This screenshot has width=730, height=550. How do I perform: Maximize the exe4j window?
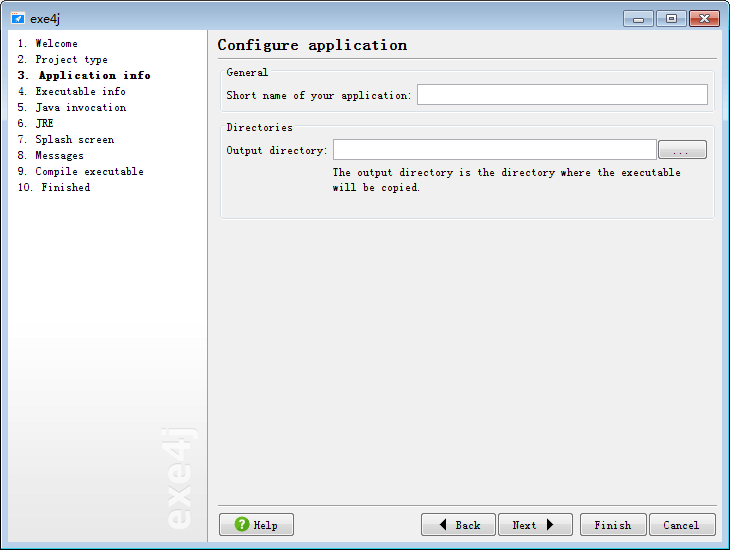tap(671, 19)
